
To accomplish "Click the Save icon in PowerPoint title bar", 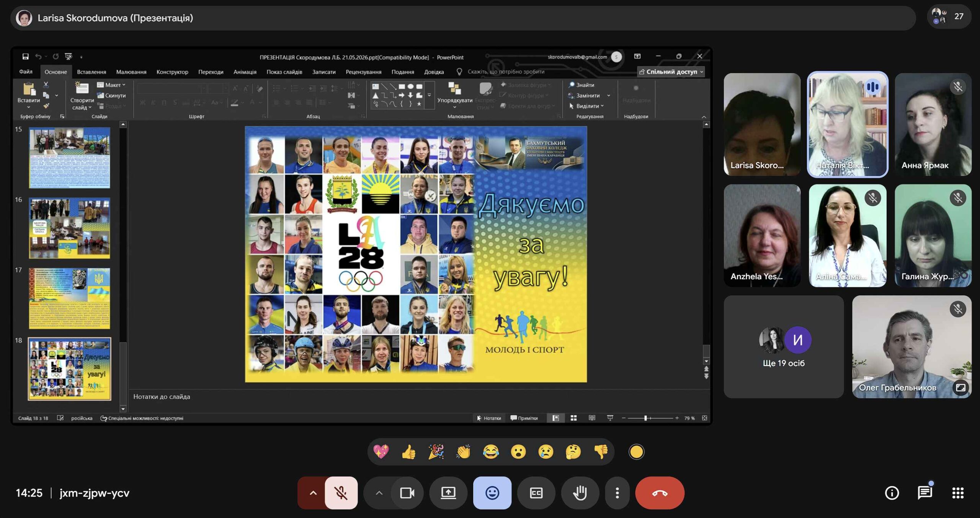I will [25, 57].
